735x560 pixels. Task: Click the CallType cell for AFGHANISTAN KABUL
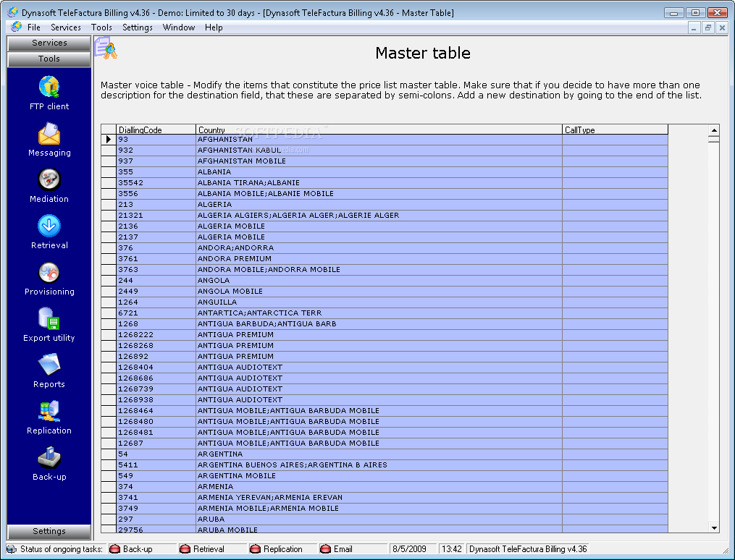coord(615,150)
